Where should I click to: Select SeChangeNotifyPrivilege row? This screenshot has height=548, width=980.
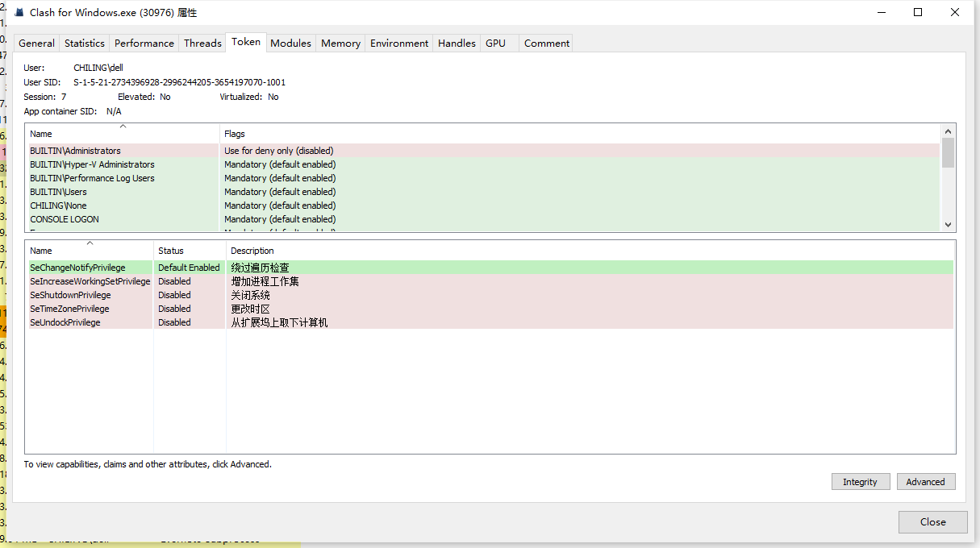(x=490, y=268)
